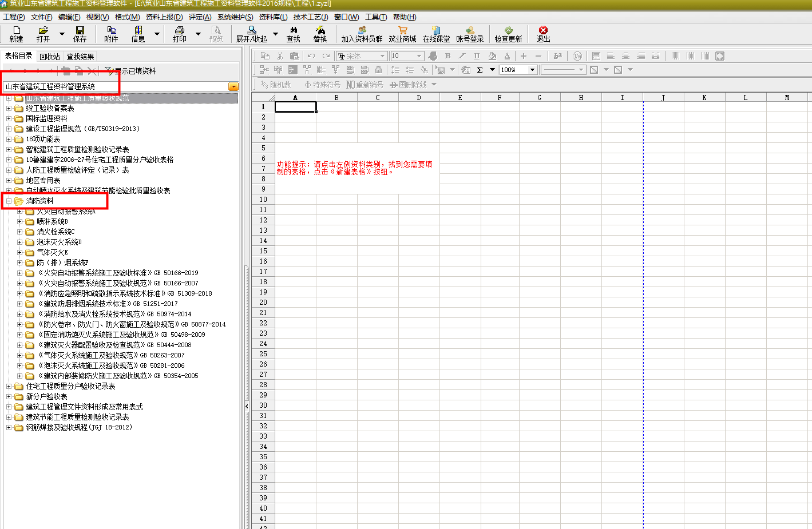Click the 保存 (Save) toolbar icon
Viewport: 812px width, 529px height.
point(80,34)
